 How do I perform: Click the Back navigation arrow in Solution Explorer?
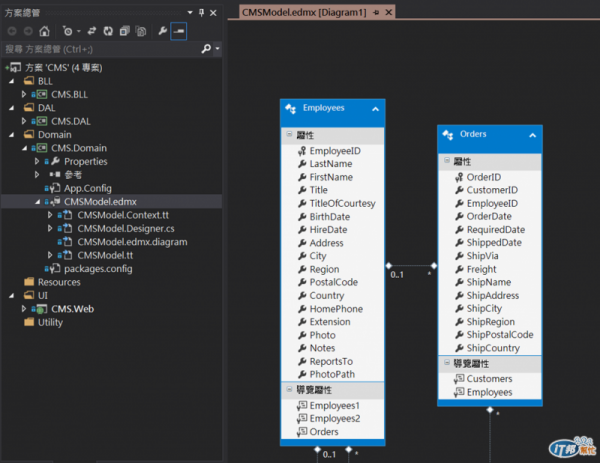point(12,31)
